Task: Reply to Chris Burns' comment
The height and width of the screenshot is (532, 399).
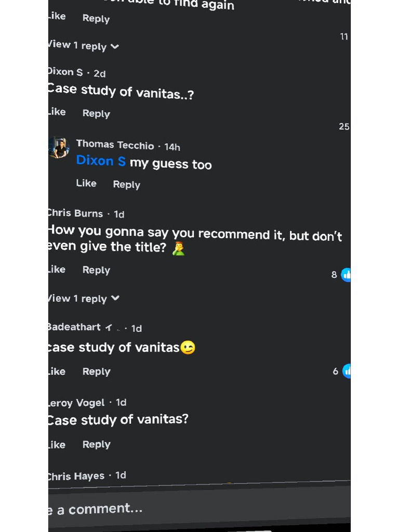Action: click(x=96, y=270)
